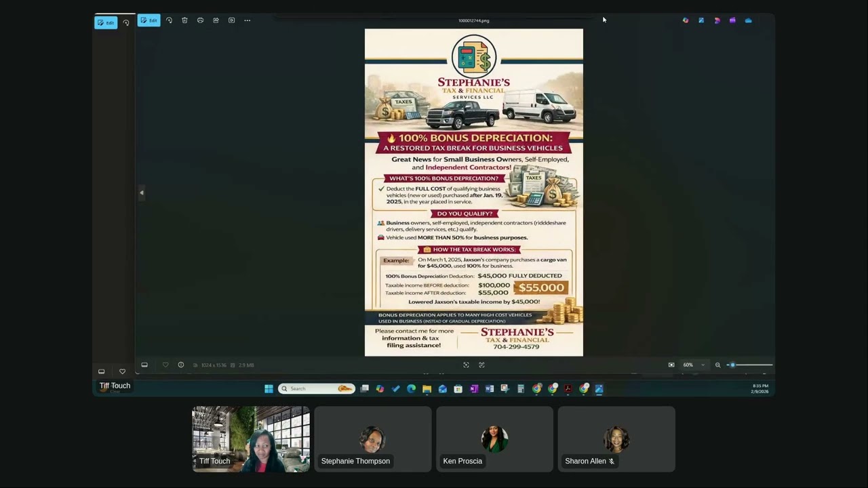
Task: Rotate the image using the toolbar icon
Action: pos(169,20)
